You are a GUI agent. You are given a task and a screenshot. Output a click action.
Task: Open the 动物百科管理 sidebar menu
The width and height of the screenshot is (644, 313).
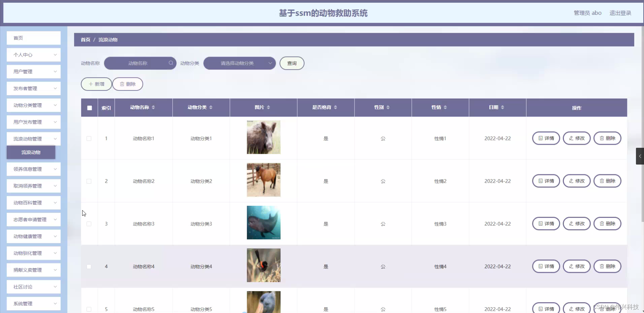[x=33, y=202]
